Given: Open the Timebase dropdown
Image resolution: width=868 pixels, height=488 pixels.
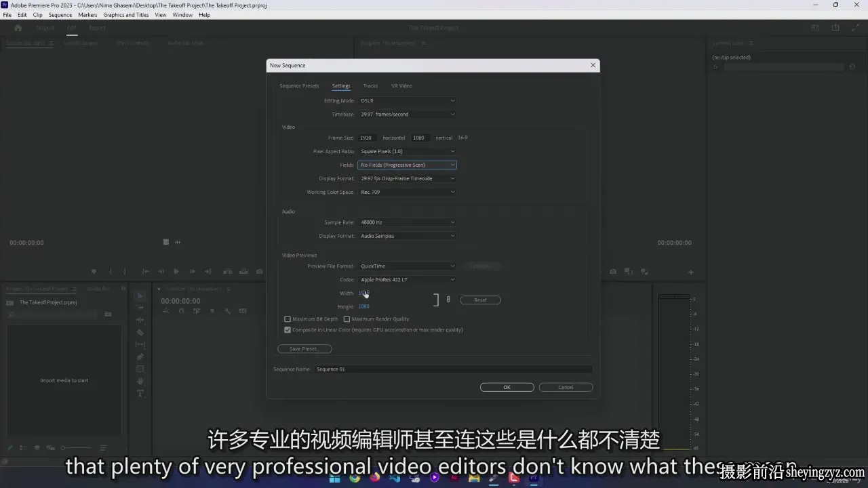Looking at the screenshot, I should [x=407, y=115].
